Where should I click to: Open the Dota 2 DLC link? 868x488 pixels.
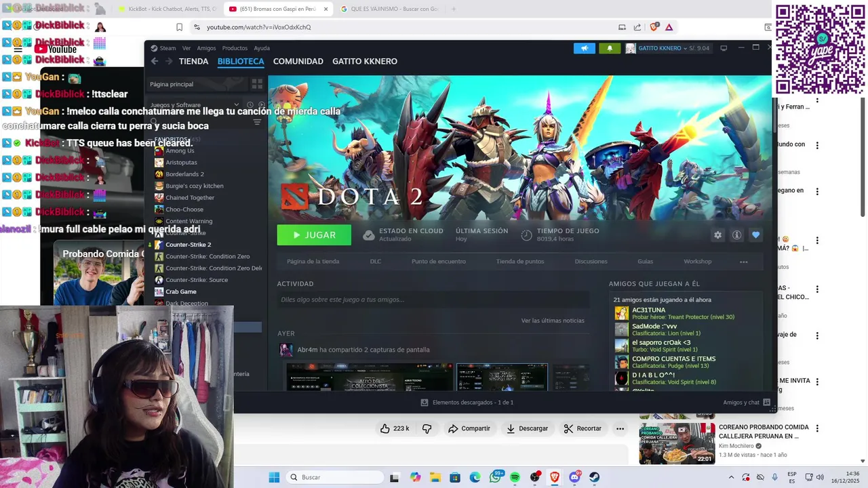point(376,262)
